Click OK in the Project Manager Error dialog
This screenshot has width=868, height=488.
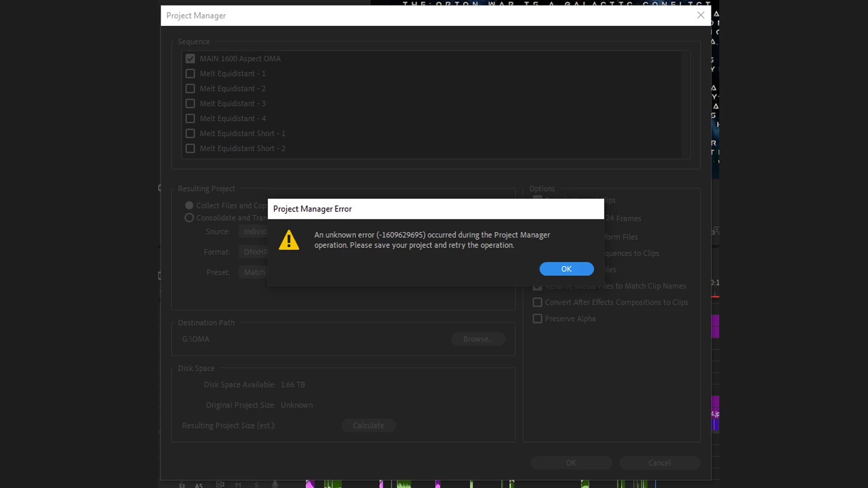coord(566,269)
